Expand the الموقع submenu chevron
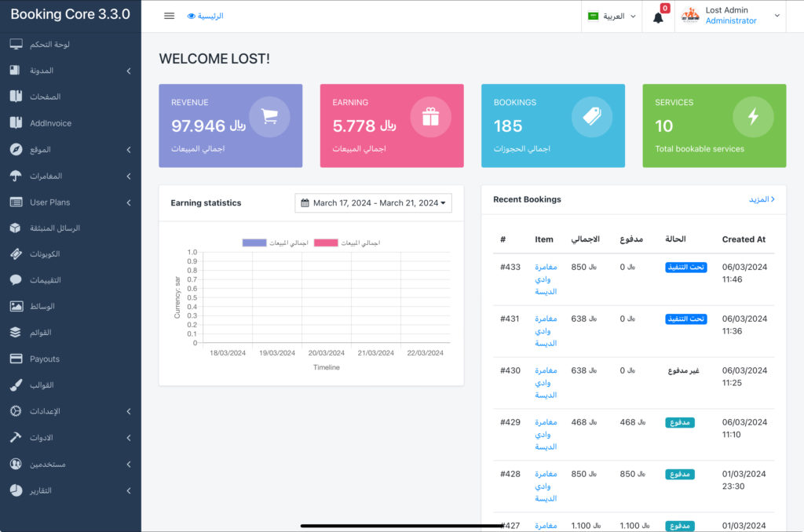The image size is (804, 532). 129,150
